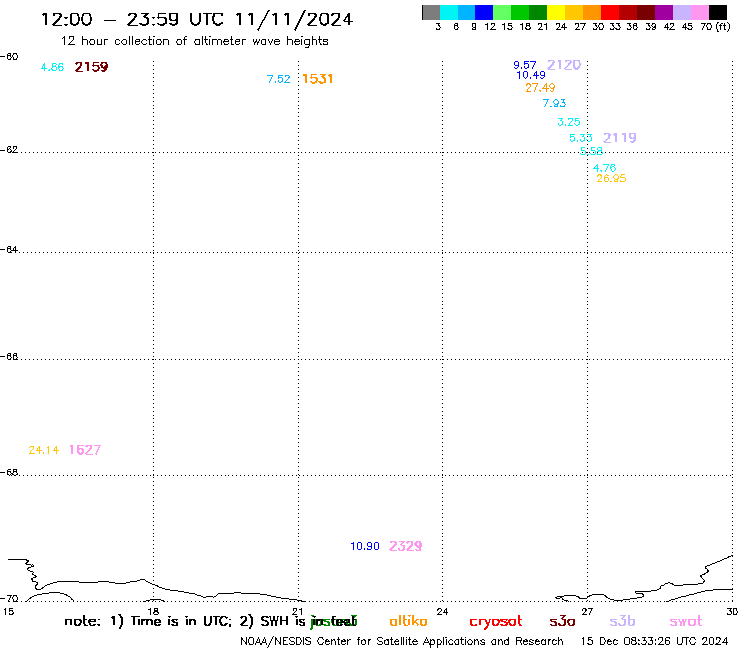Select the blue wave height value 10.90
740x650 pixels.
coord(365,547)
